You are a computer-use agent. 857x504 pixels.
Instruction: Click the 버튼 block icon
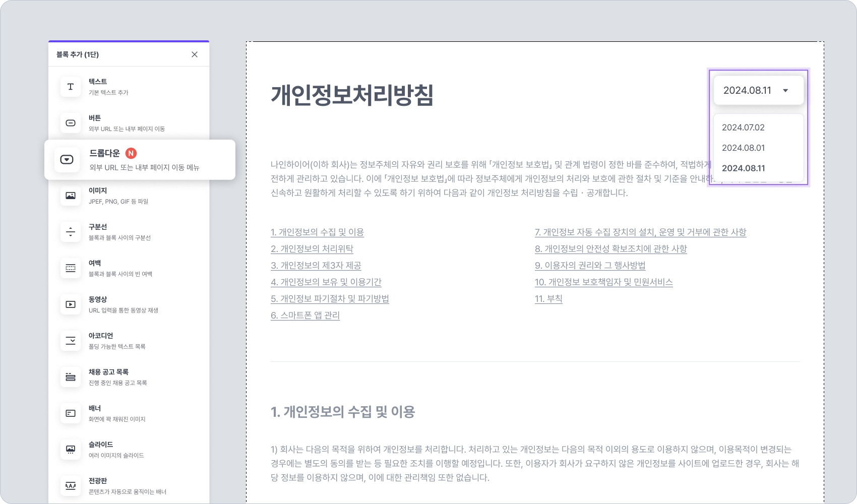click(x=71, y=123)
